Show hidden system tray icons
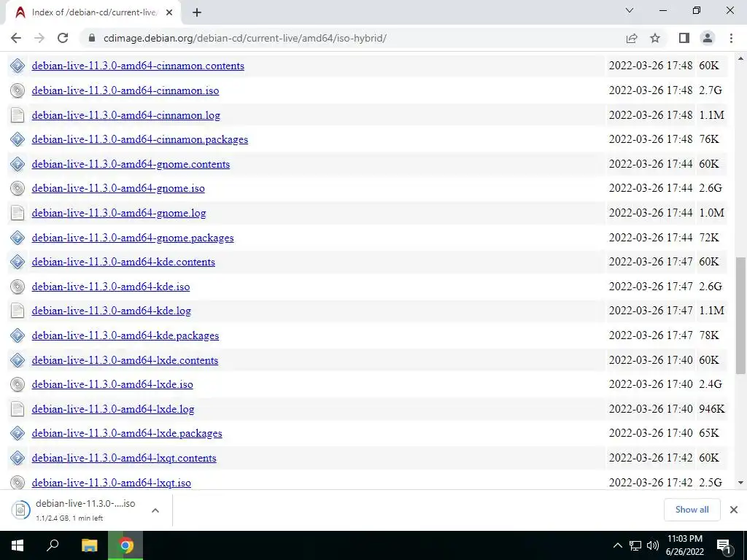 click(617, 545)
